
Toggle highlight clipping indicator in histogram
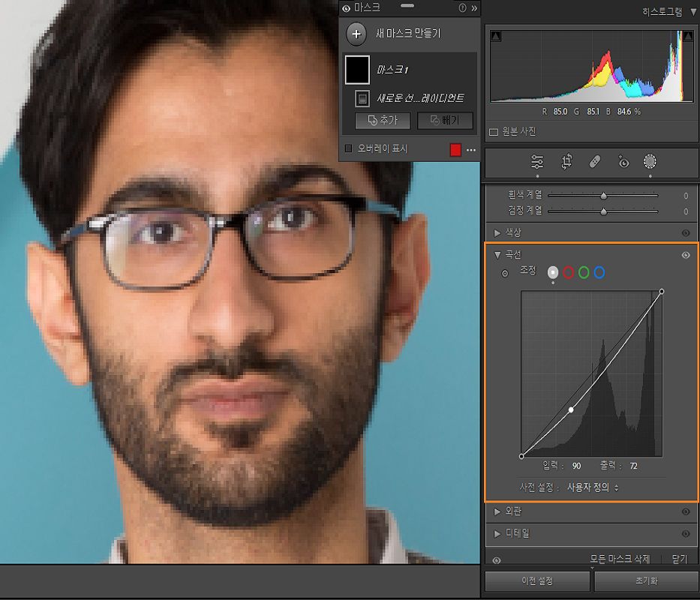[x=688, y=36]
